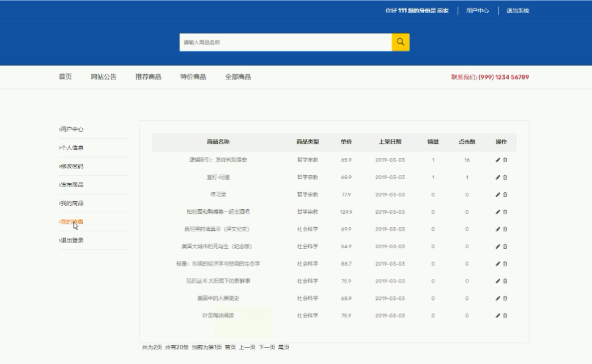
Task: Click the 商品类型 column header
Action: (x=308, y=142)
